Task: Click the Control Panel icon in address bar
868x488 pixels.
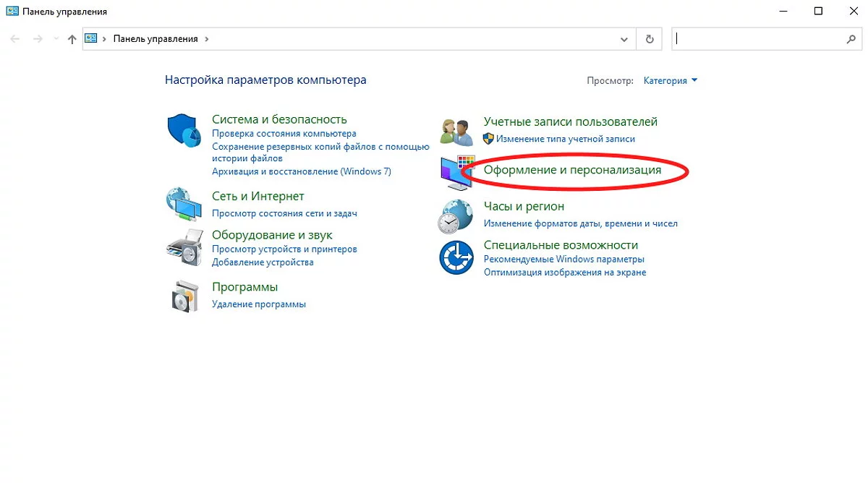Action: (x=91, y=38)
